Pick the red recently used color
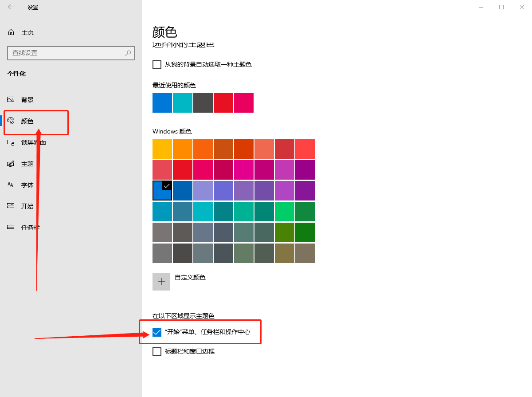This screenshot has width=532, height=397. pos(223,103)
